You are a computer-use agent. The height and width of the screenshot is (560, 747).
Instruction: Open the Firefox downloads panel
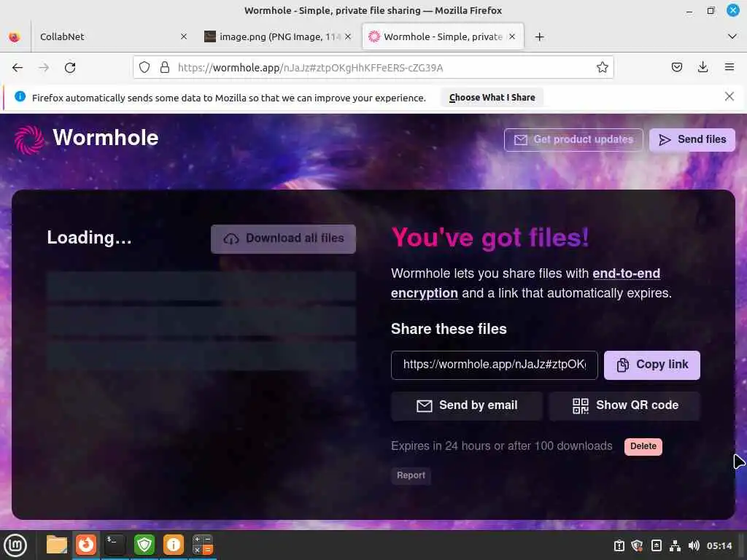point(703,68)
